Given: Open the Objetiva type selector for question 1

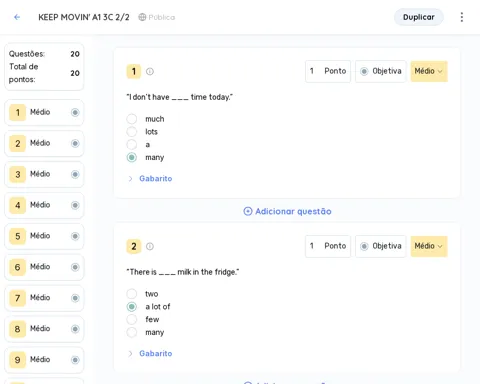Looking at the screenshot, I should (x=381, y=71).
